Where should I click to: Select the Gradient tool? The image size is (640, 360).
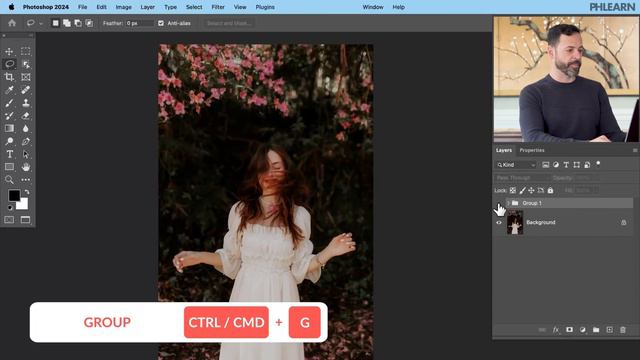pyautogui.click(x=9, y=129)
